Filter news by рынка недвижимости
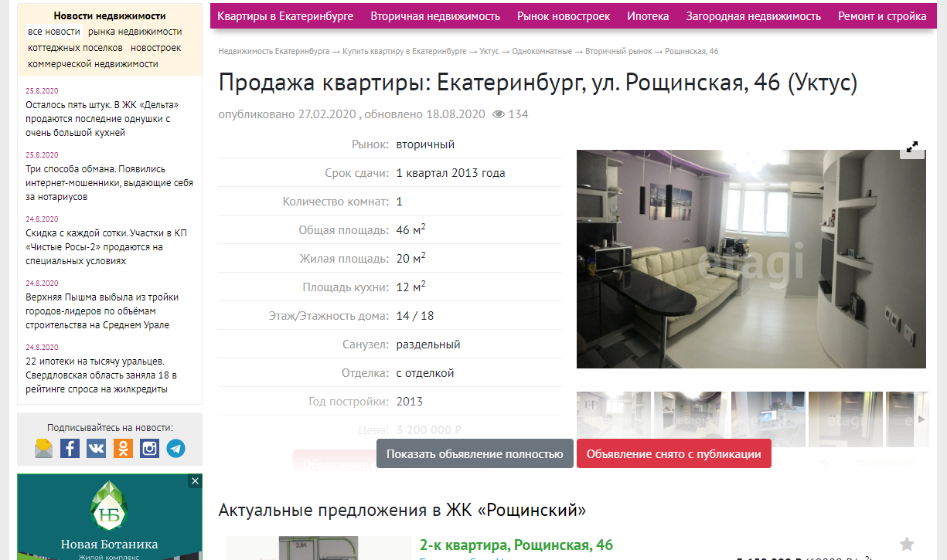The image size is (947, 560). click(135, 32)
